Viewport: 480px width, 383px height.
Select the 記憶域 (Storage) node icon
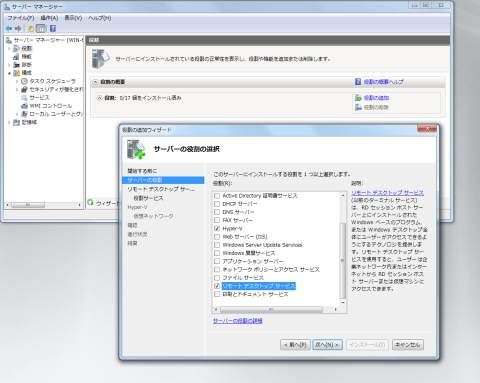pos(16,122)
